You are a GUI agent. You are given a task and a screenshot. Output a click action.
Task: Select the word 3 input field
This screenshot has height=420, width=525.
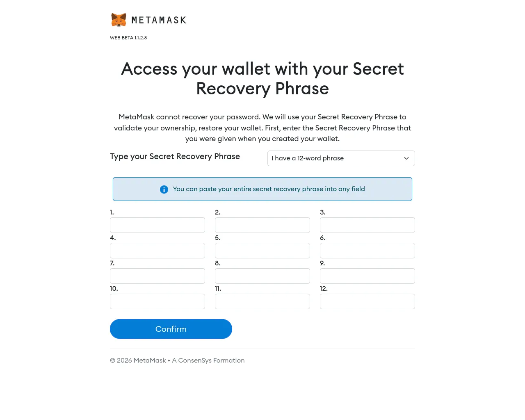tap(367, 225)
